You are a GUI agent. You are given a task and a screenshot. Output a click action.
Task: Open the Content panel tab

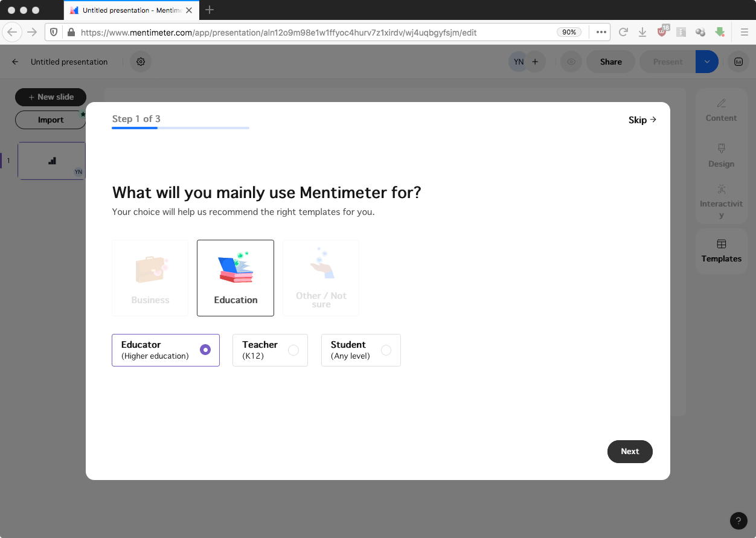[722, 111]
